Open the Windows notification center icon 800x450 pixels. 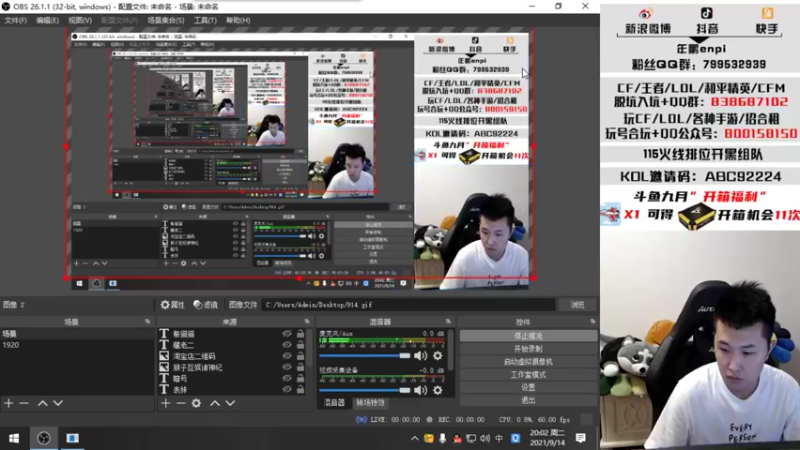pos(581,438)
